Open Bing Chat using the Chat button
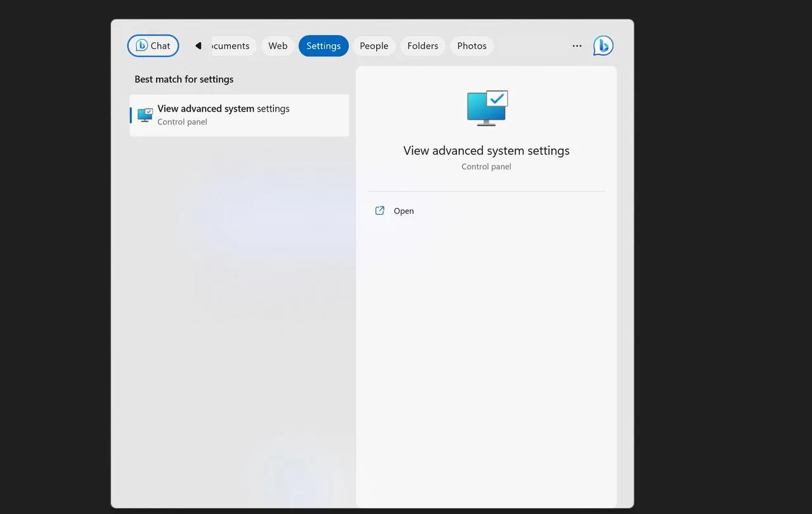This screenshot has height=514, width=812. (x=153, y=46)
